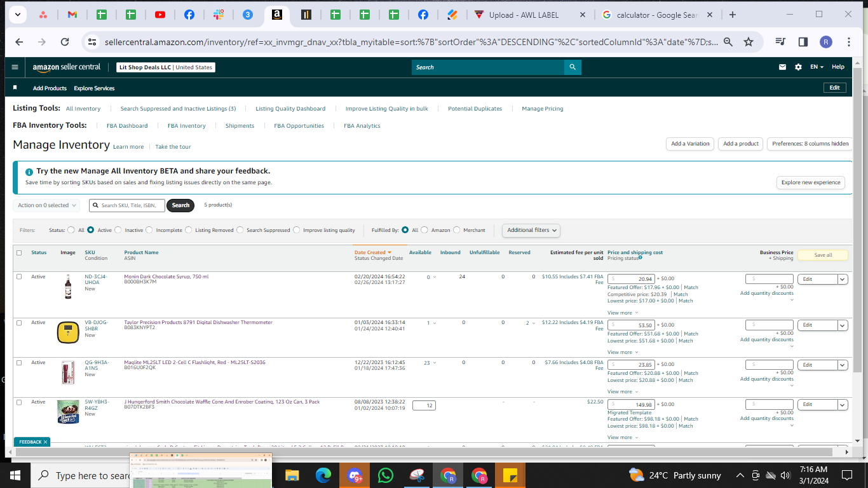
Task: Select the Inactive status radio button
Action: (x=118, y=230)
